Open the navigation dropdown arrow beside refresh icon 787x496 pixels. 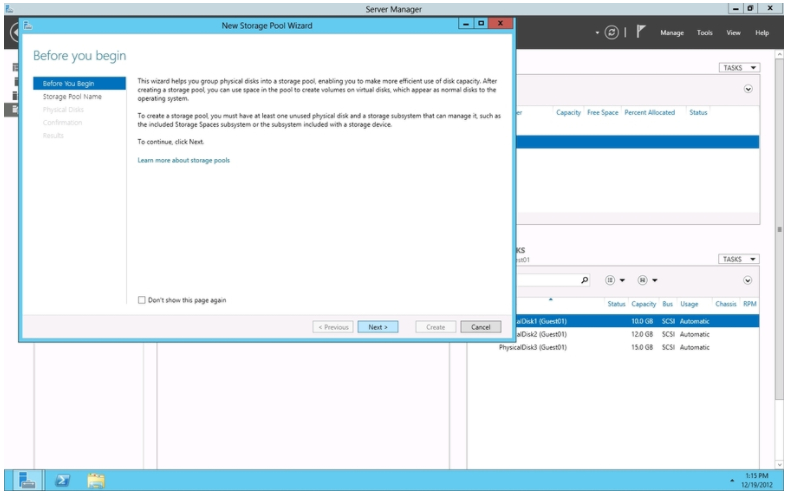point(597,33)
